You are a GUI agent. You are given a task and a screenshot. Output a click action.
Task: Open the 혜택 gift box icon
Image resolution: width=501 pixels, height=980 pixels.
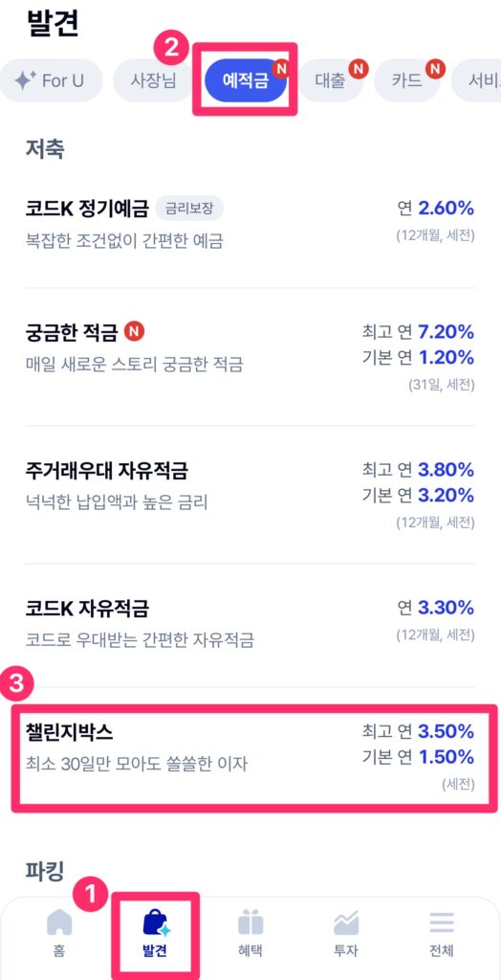250,923
